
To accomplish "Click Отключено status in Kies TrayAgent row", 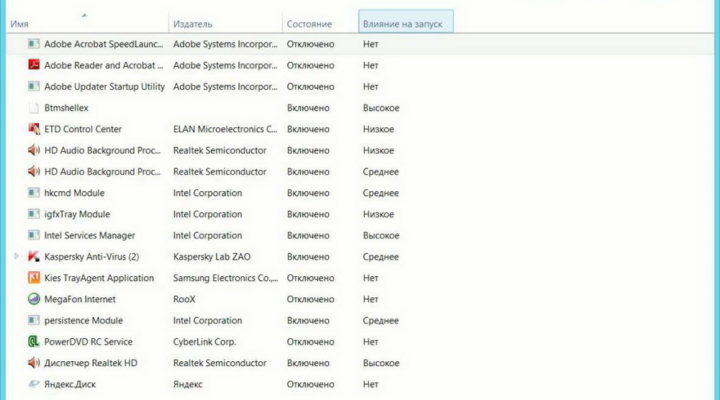I will [x=310, y=278].
